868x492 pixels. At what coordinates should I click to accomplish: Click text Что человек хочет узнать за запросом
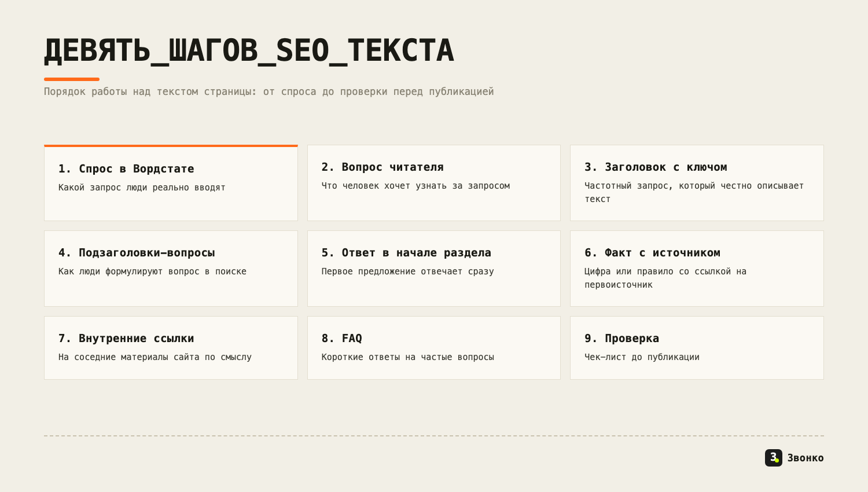click(415, 186)
